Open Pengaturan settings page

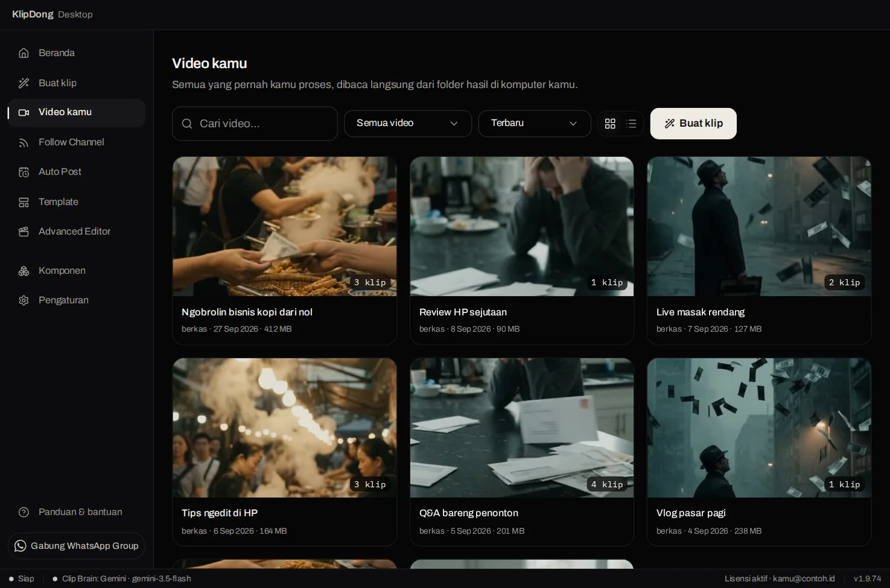pyautogui.click(x=77, y=300)
